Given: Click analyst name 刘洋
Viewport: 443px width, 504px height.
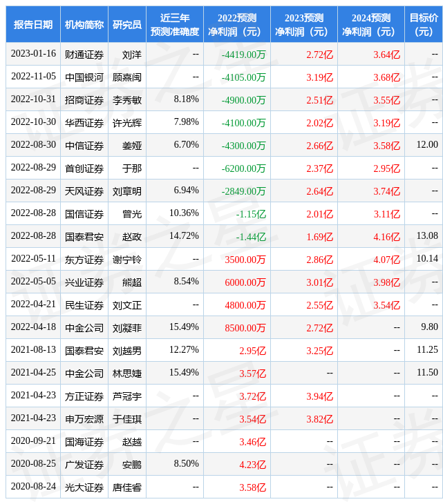Looking at the screenshot, I should click(x=132, y=55).
